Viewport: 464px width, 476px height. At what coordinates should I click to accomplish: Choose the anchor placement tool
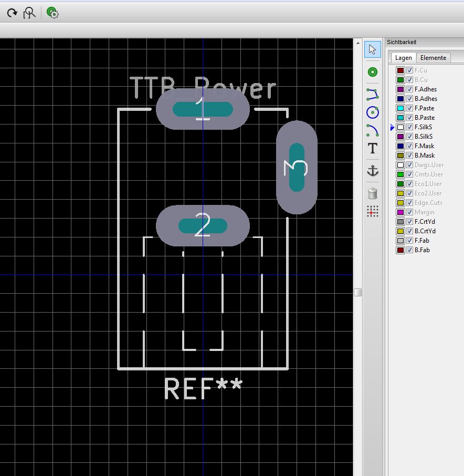tap(373, 171)
